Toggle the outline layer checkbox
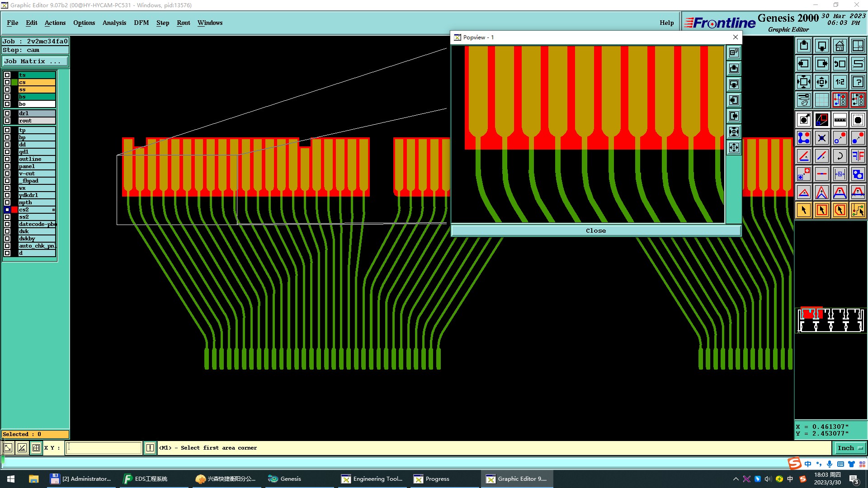Viewport: 868px width, 488px height. click(x=7, y=159)
